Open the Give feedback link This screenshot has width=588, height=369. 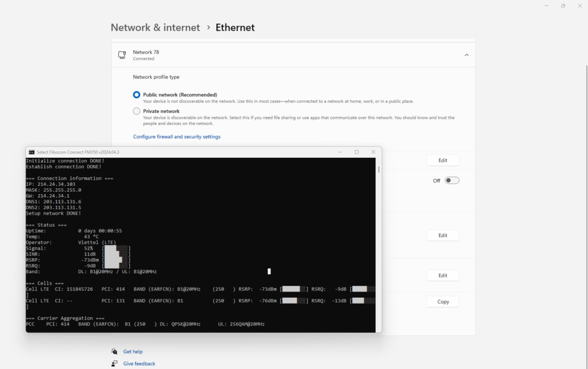(x=139, y=363)
